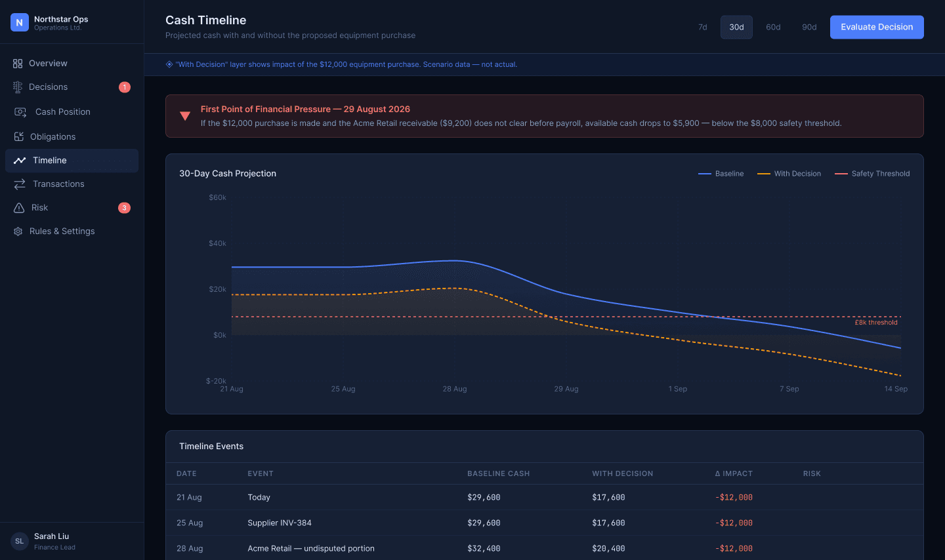Image resolution: width=945 pixels, height=560 pixels.
Task: Select the Transactions menu item
Action: pos(72,184)
